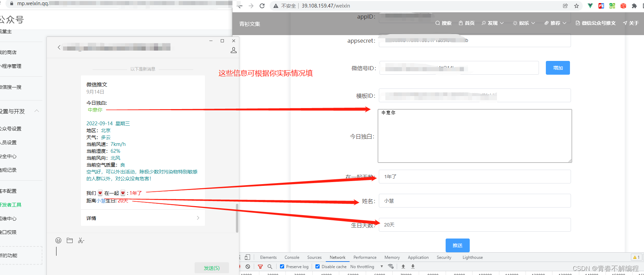Open the No throttling dropdown

(366, 266)
